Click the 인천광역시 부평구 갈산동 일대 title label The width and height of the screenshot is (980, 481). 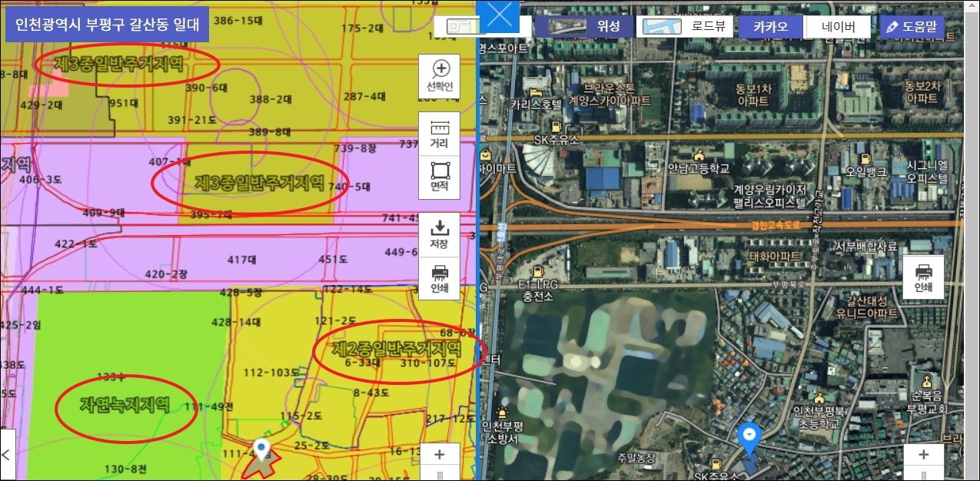(107, 25)
